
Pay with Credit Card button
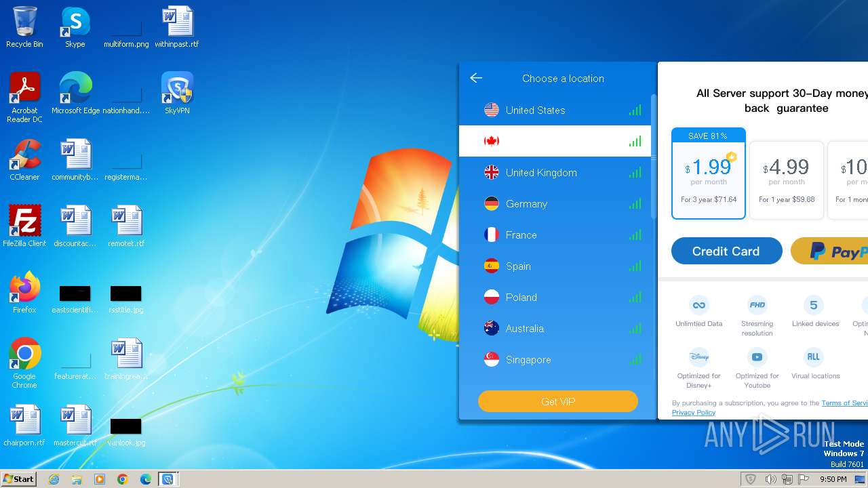point(726,251)
